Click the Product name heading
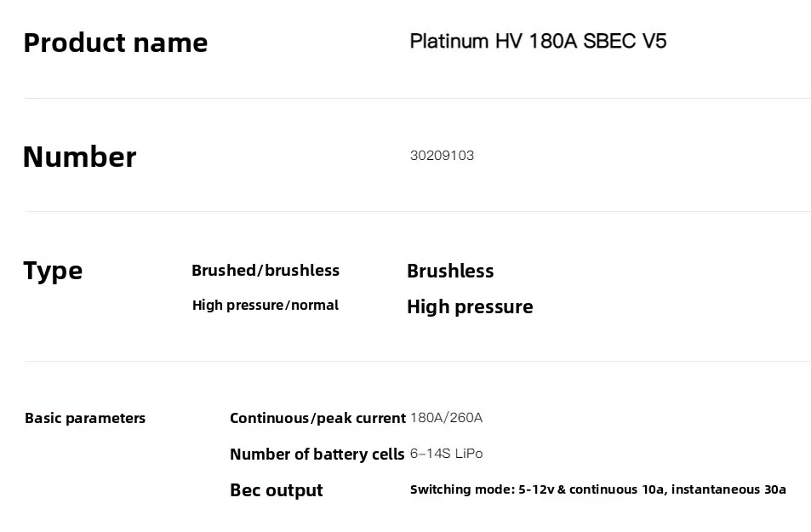The image size is (811, 532). click(116, 43)
